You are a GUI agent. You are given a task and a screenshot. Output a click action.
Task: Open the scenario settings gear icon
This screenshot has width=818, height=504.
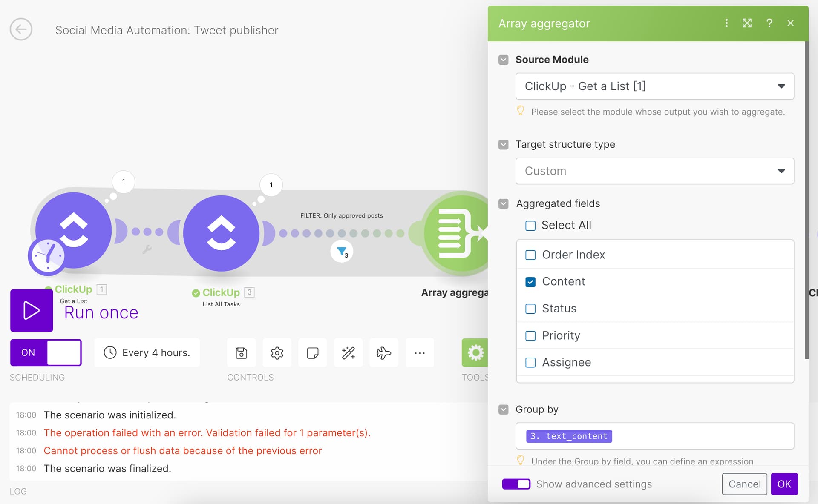click(277, 353)
